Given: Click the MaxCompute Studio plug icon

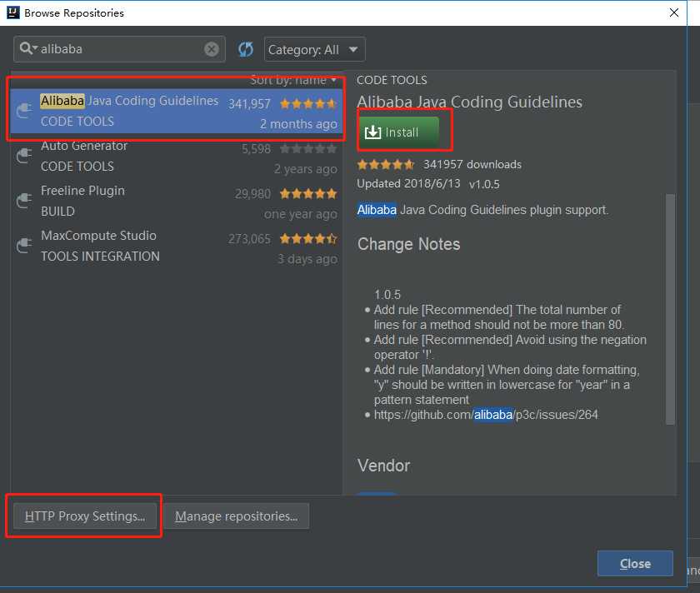Looking at the screenshot, I should tap(24, 246).
